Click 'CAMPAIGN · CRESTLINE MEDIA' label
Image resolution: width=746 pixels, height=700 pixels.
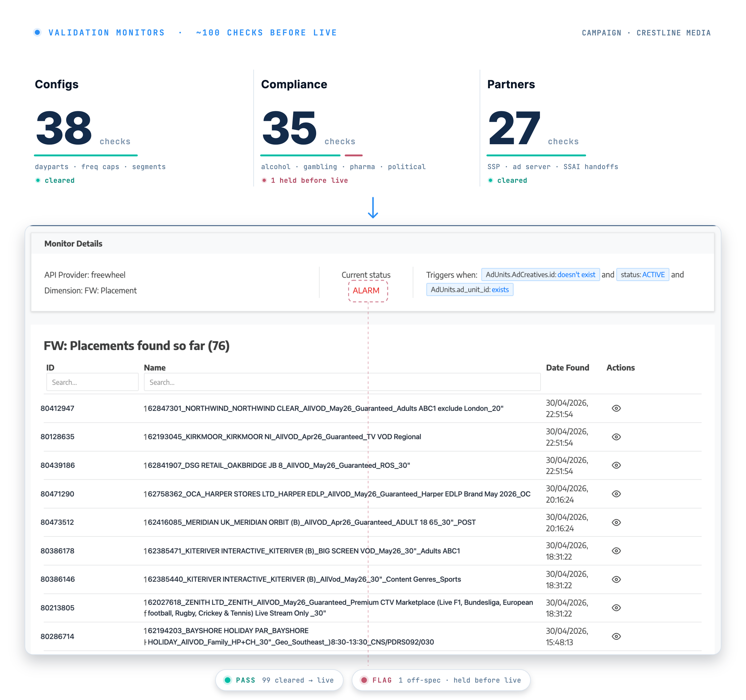click(x=646, y=33)
